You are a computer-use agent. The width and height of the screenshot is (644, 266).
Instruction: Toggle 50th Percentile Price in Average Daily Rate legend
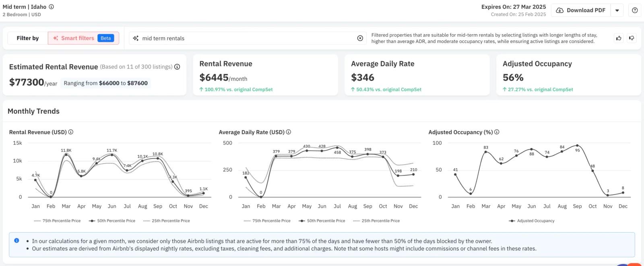click(322, 221)
